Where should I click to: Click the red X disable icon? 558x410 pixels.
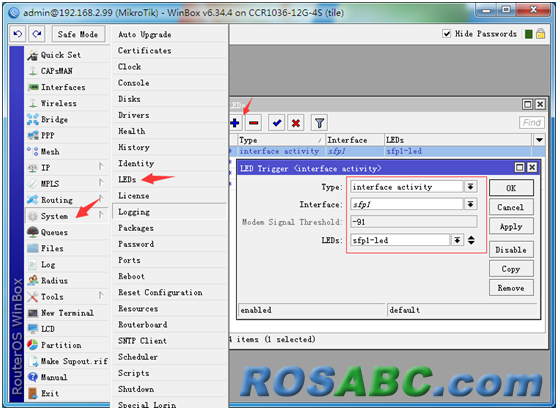coord(296,123)
